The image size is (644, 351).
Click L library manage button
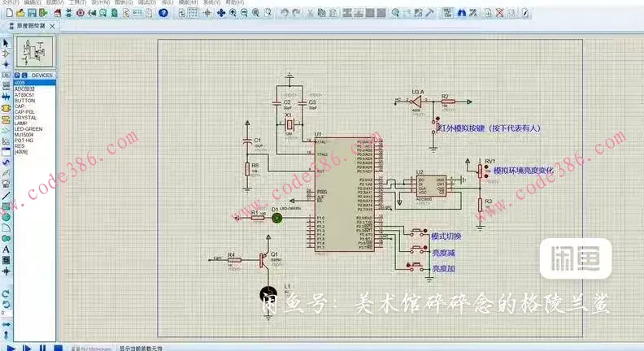tap(24, 76)
